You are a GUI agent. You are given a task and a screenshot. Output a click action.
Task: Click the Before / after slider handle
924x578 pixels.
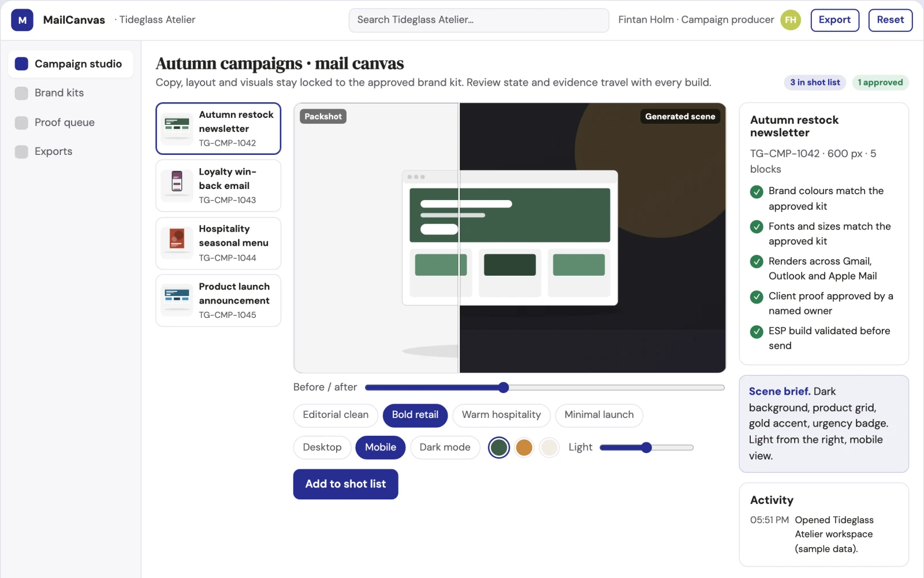pos(504,387)
